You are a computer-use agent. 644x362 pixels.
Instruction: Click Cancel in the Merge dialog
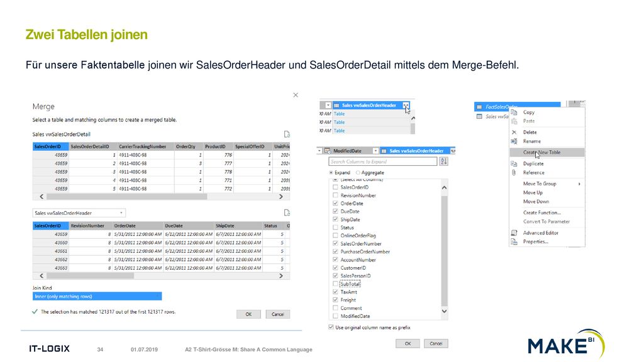(277, 314)
